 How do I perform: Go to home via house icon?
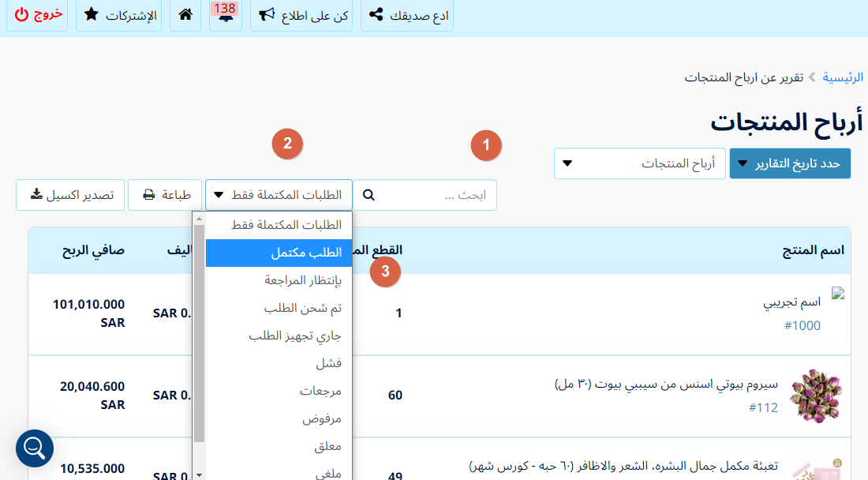coord(185,14)
